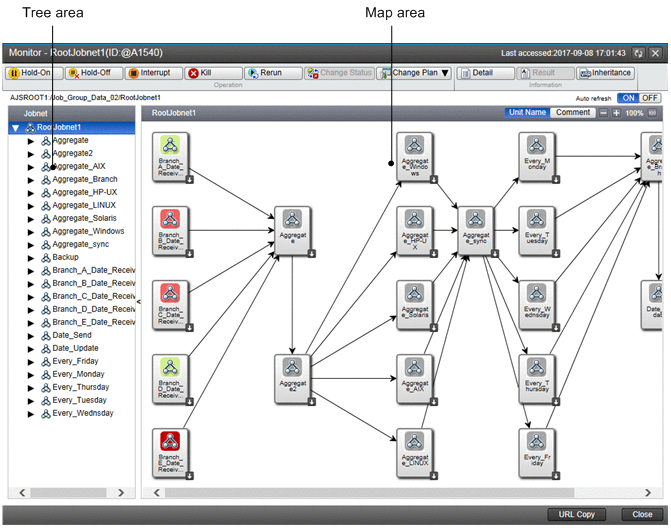Expand the Aggregate_LINUX tree node
This screenshot has width=671, height=528.
click(31, 206)
